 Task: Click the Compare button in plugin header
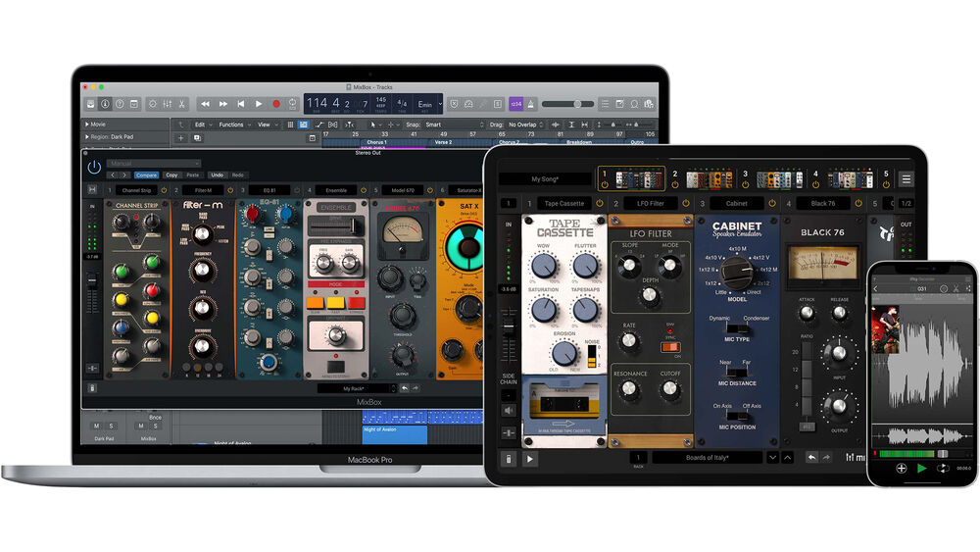click(146, 176)
